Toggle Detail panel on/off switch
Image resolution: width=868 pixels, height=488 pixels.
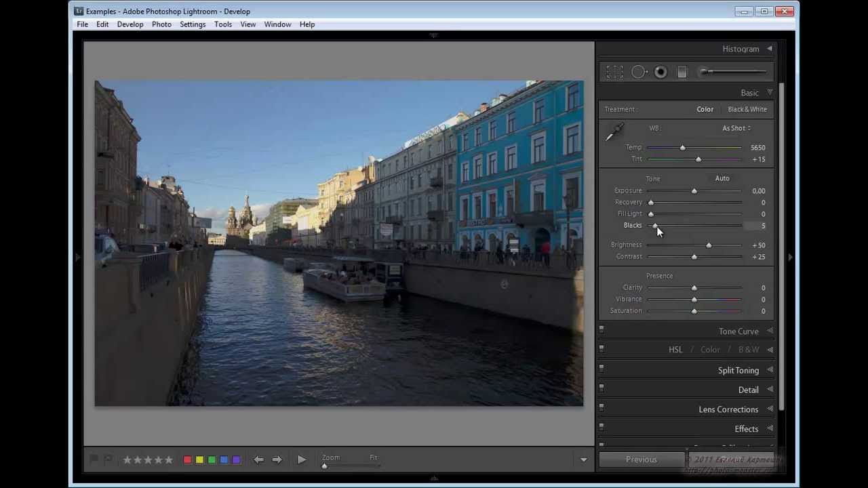[601, 388]
